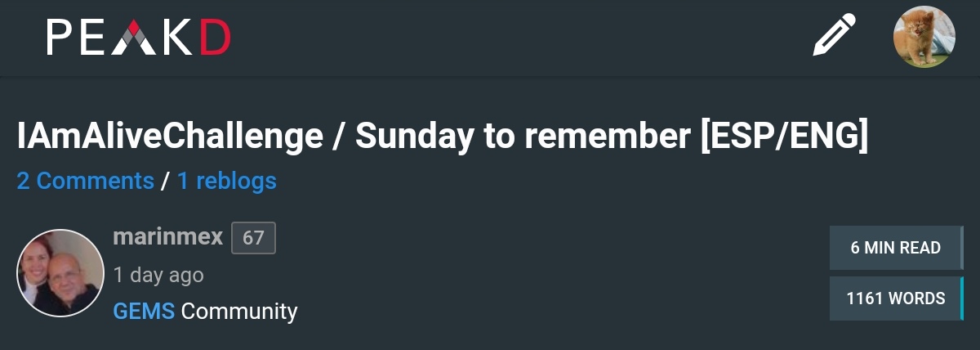This screenshot has height=350, width=980.
Task: Click the 1 day ago timestamp
Action: point(158,275)
